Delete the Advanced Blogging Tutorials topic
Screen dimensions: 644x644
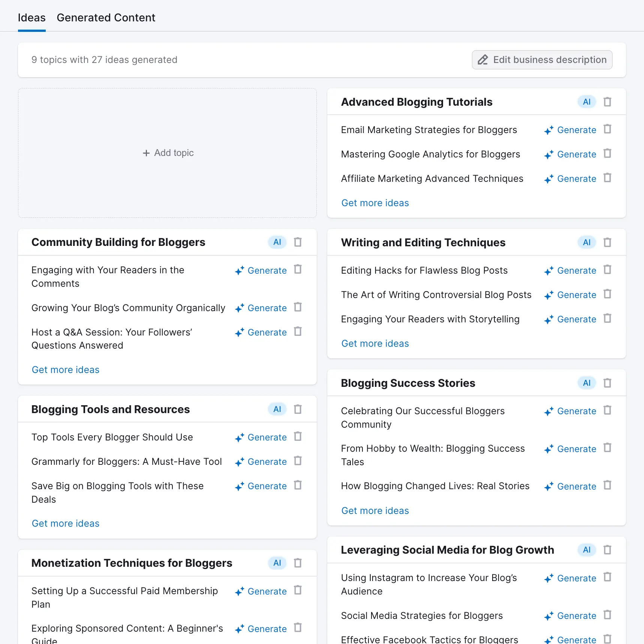[x=607, y=102]
